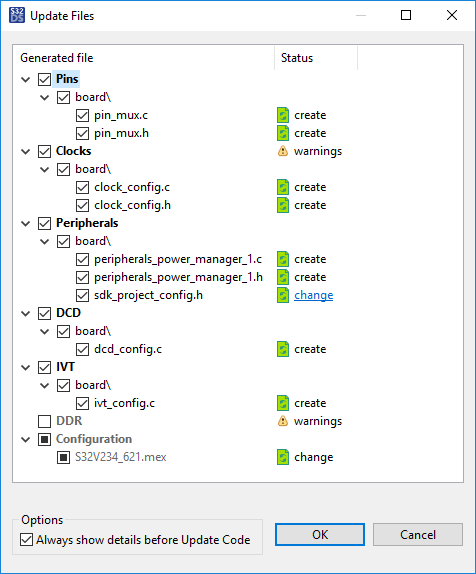Uncheck the Pins group checkbox
Image resolution: width=476 pixels, height=574 pixels.
pyautogui.click(x=44, y=79)
